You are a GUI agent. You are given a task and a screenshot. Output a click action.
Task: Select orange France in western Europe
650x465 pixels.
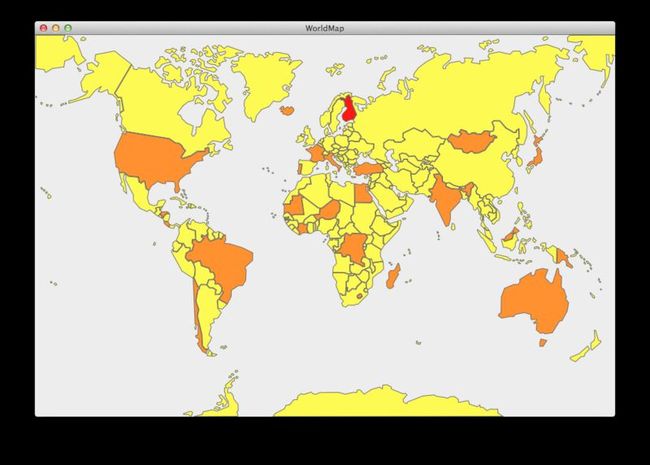[317, 153]
